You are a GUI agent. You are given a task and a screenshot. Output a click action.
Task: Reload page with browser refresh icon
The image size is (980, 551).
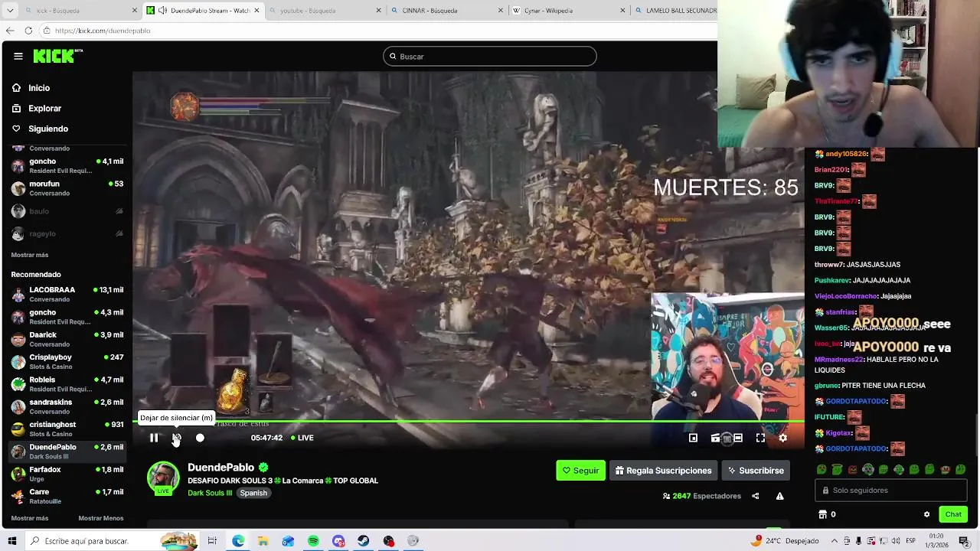pos(28,31)
